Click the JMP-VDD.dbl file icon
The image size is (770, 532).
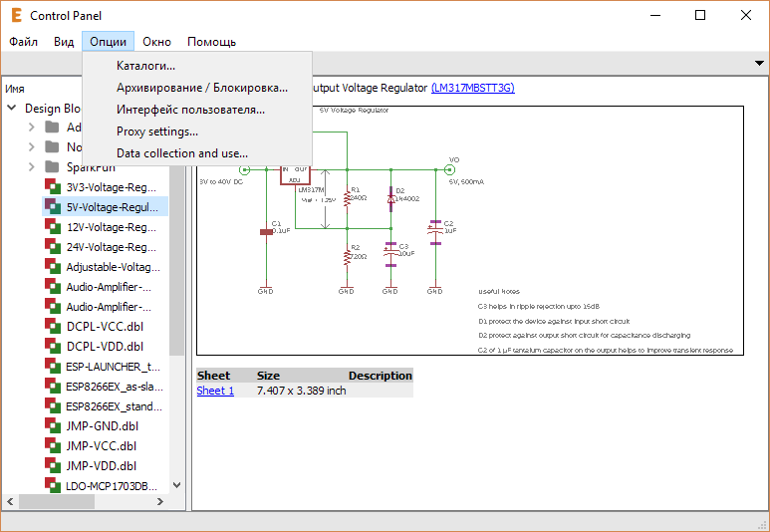pos(53,465)
